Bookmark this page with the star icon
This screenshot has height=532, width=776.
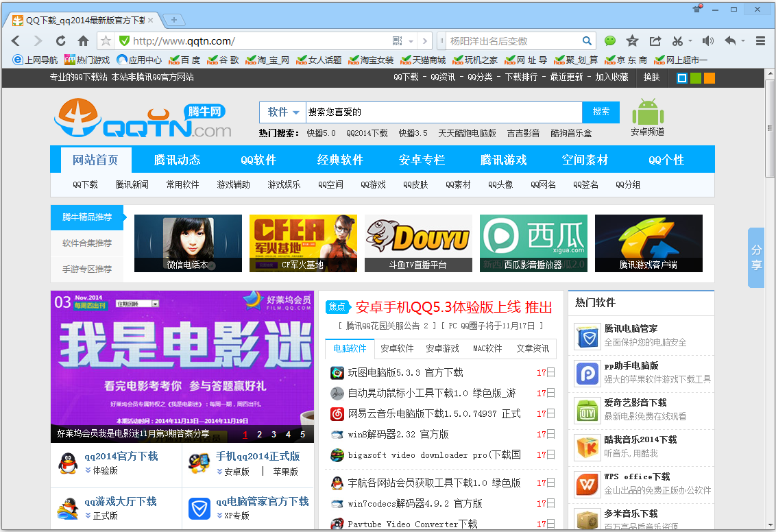click(x=105, y=41)
